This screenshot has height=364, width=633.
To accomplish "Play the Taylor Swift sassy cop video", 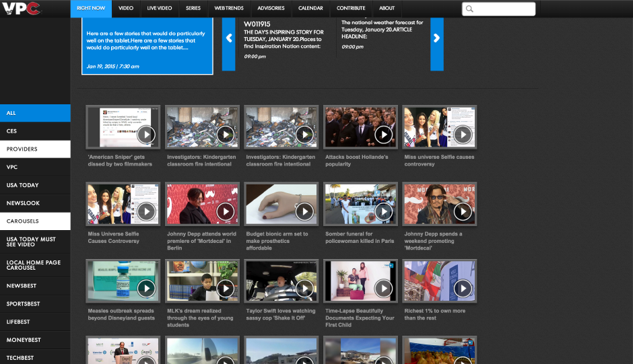I will [x=304, y=289].
